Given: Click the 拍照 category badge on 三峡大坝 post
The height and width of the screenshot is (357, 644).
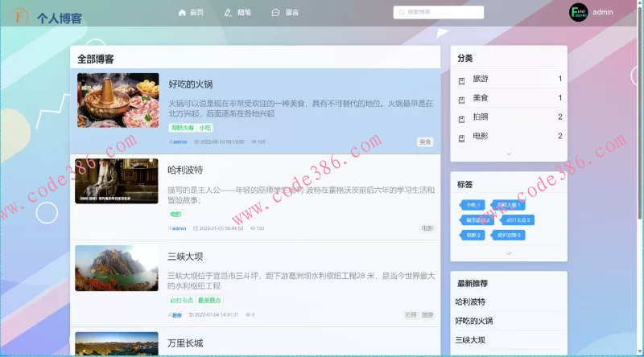Looking at the screenshot, I should click(411, 314).
